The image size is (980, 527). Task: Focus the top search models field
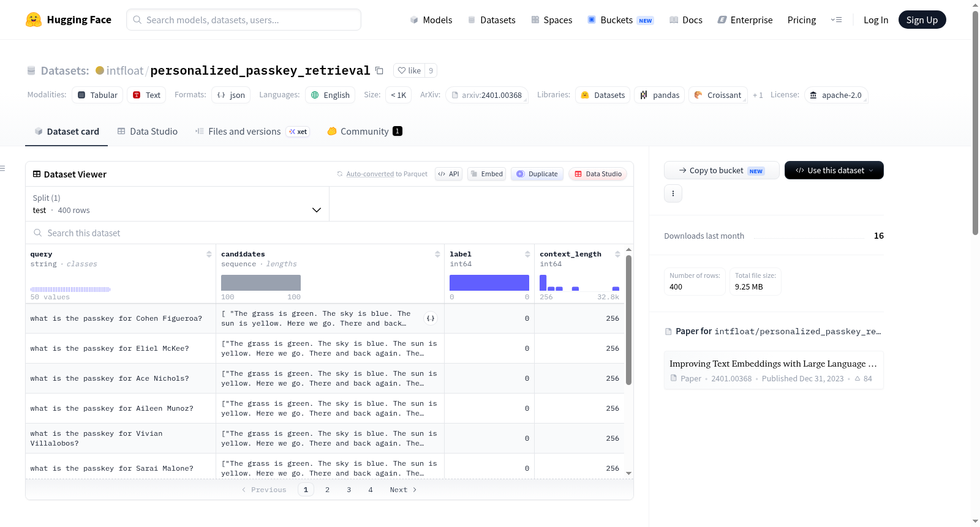[x=244, y=20]
